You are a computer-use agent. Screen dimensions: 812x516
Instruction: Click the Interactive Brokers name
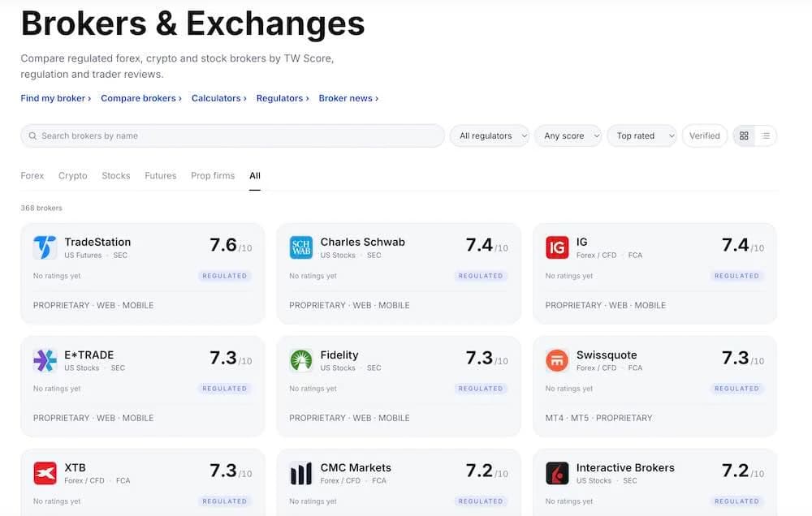pos(625,467)
